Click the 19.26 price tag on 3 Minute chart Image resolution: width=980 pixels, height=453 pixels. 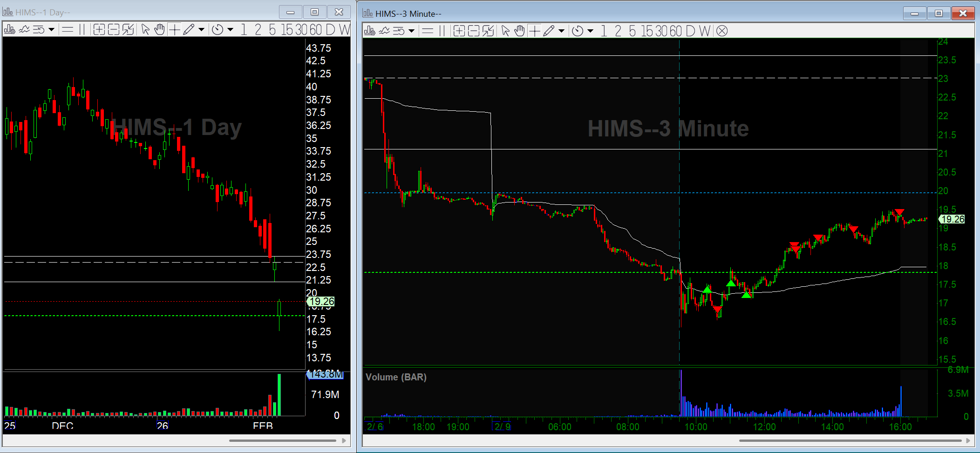(953, 219)
